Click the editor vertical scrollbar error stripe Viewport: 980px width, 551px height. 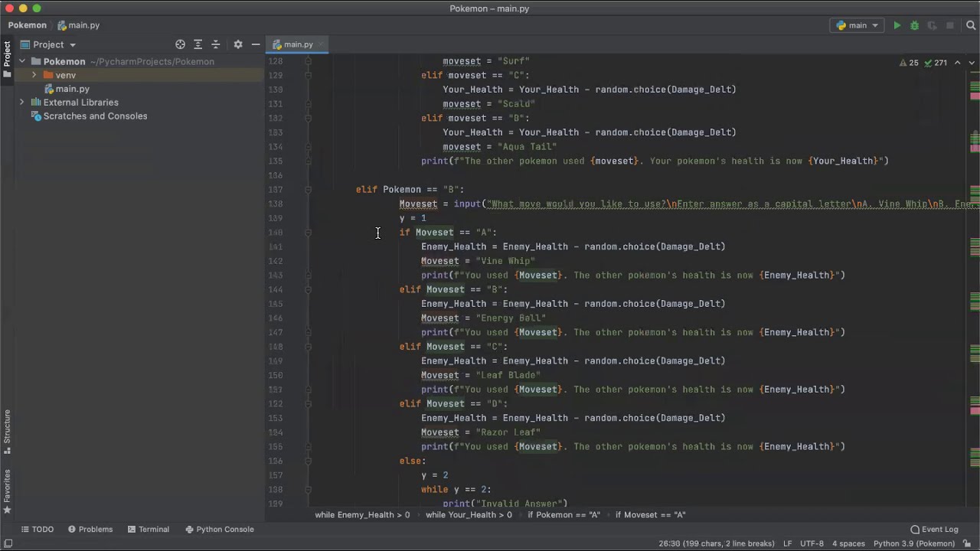(975, 279)
